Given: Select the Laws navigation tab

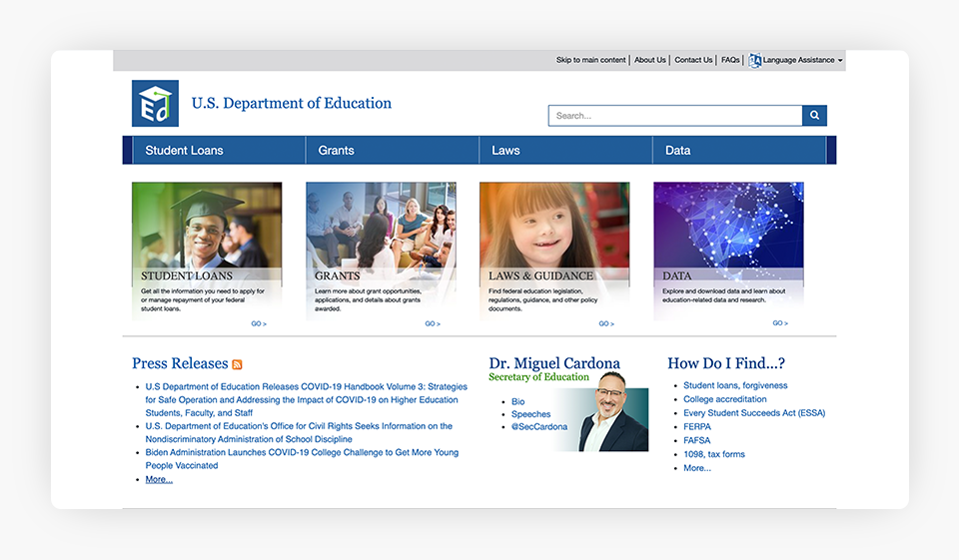Looking at the screenshot, I should pyautogui.click(x=505, y=151).
